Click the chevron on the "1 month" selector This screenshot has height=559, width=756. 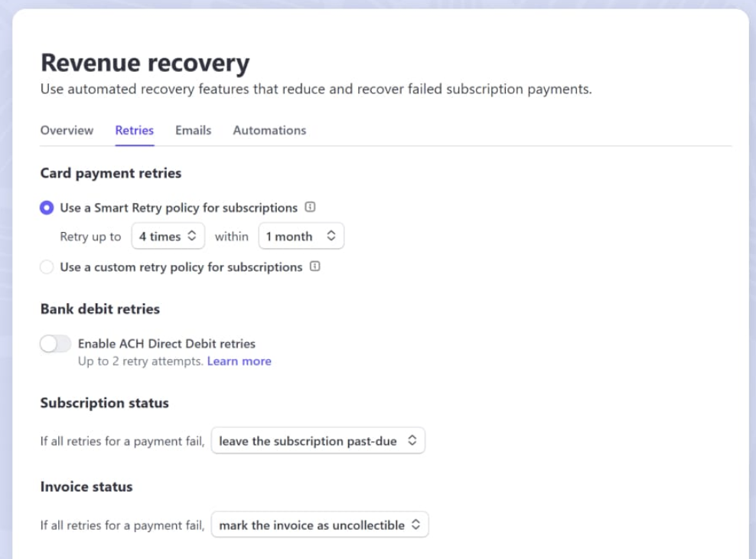[331, 236]
